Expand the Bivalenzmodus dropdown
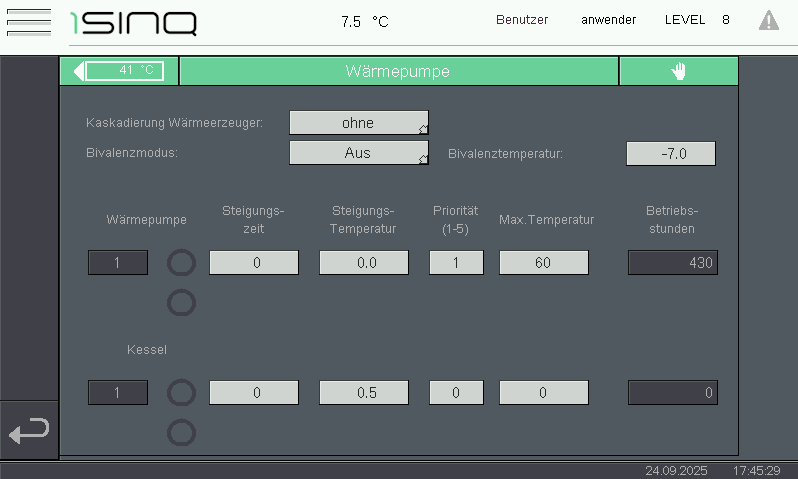798x479 pixels. [x=358, y=153]
